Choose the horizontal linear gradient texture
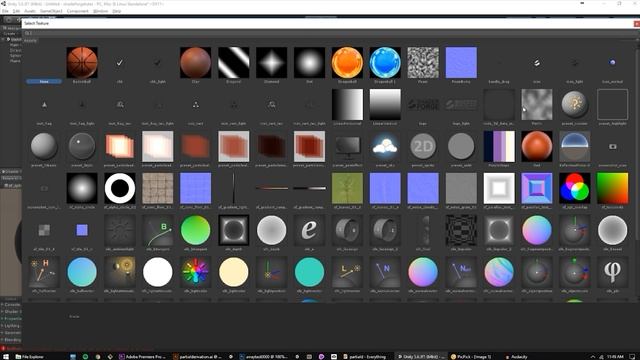The image size is (640, 360). [x=347, y=104]
